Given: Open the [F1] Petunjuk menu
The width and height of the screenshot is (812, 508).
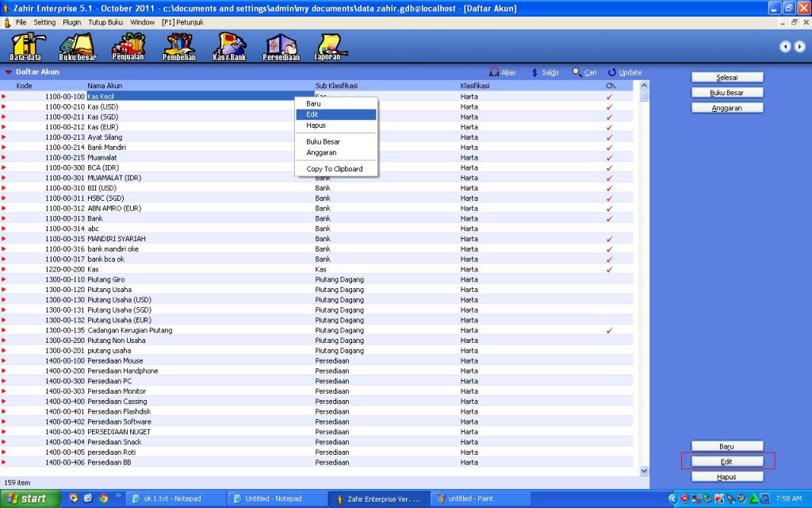Looking at the screenshot, I should click(x=183, y=22).
